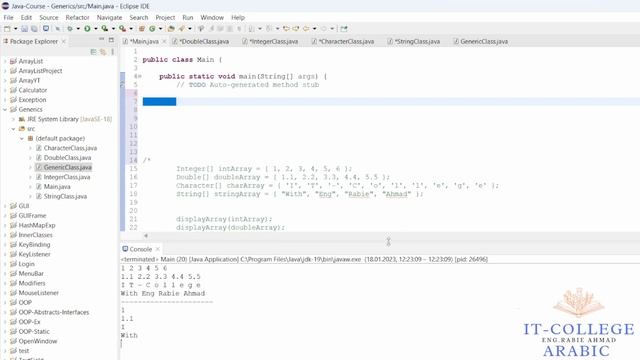This screenshot has height=360, width=640.
Task: Open the New Java Class dropdown arrow
Action: click(x=160, y=29)
